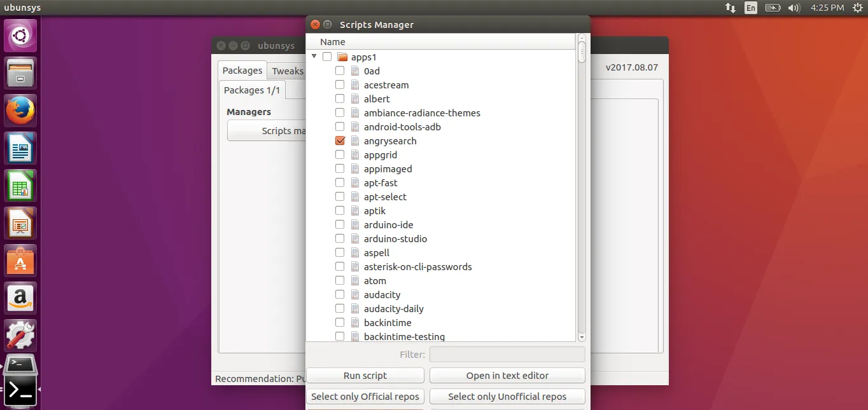Launch LibreOffice Writer from the dock
The width and height of the screenshot is (868, 410).
pos(20,148)
